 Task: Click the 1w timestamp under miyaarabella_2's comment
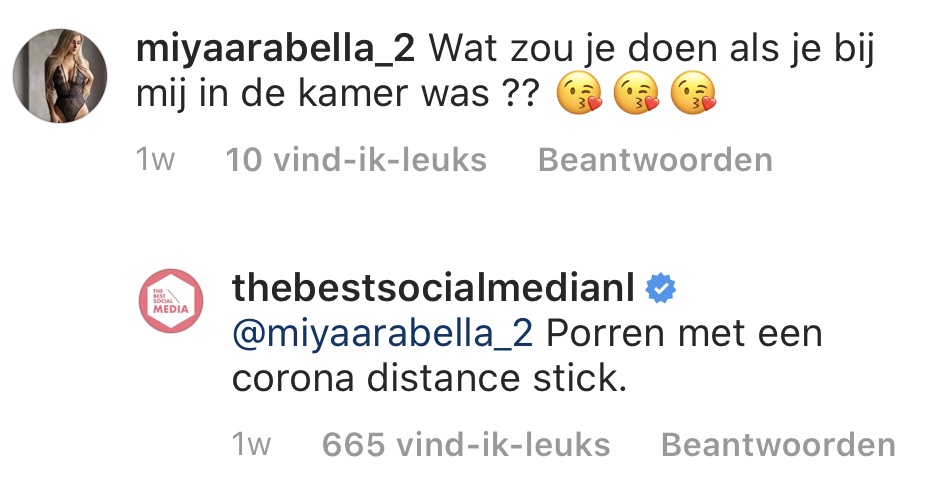pyautogui.click(x=155, y=160)
